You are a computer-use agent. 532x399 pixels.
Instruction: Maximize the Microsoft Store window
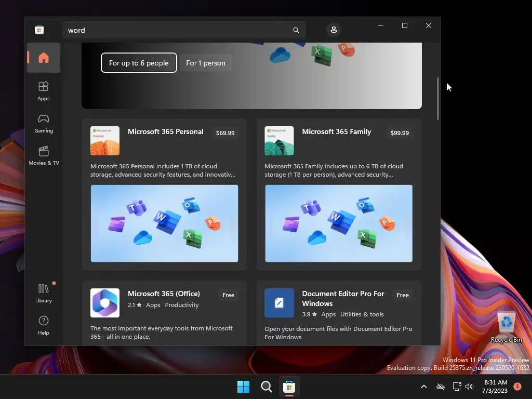pos(404,25)
